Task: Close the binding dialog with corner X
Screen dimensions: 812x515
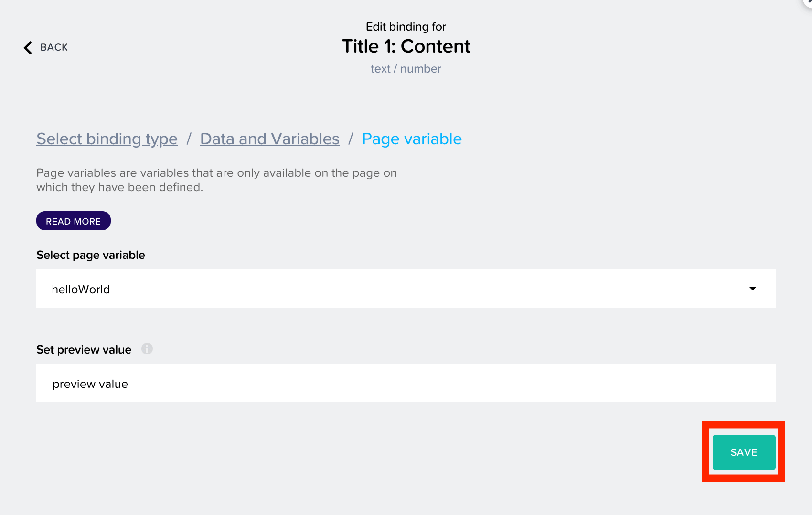Action: point(808,2)
